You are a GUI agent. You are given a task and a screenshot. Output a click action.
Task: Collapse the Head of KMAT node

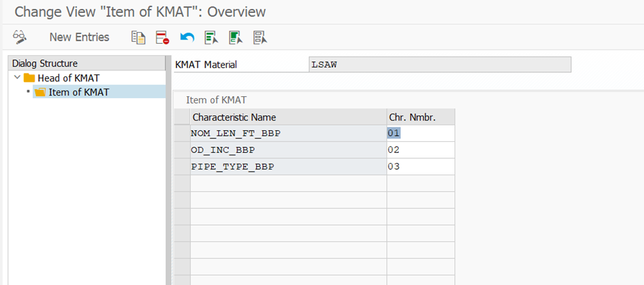pyautogui.click(x=17, y=78)
